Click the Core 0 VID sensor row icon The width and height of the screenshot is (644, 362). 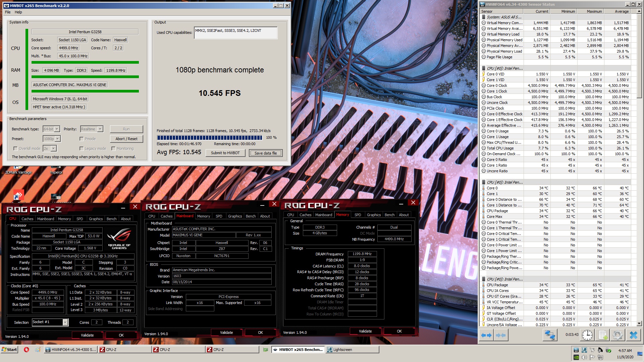[x=484, y=74]
